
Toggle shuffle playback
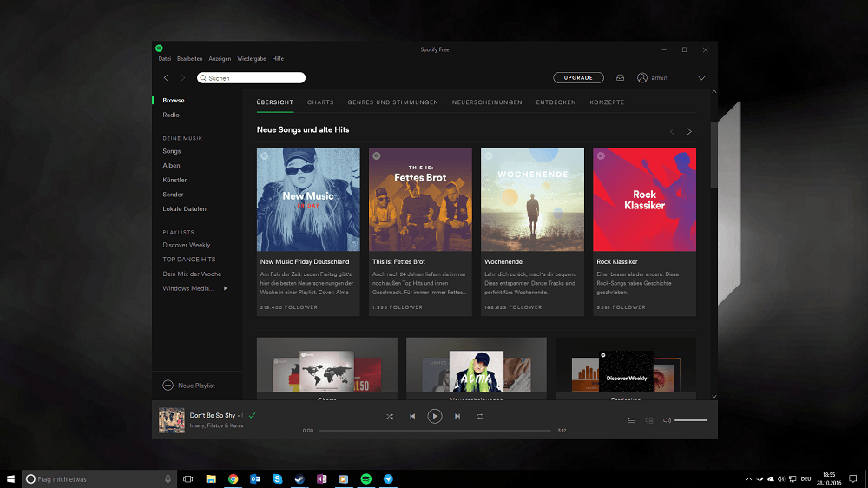pyautogui.click(x=390, y=417)
